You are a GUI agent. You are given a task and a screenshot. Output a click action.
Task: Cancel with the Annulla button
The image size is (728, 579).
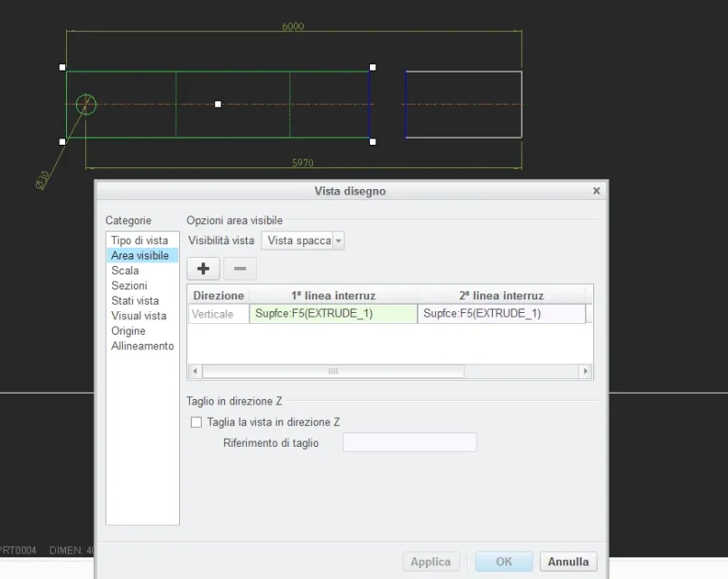(568, 562)
